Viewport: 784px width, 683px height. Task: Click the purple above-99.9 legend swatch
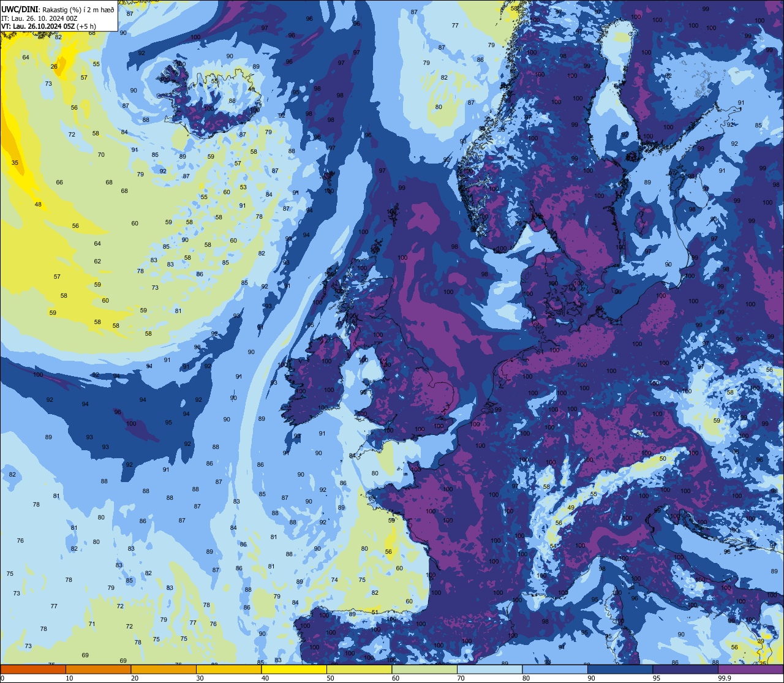click(750, 669)
